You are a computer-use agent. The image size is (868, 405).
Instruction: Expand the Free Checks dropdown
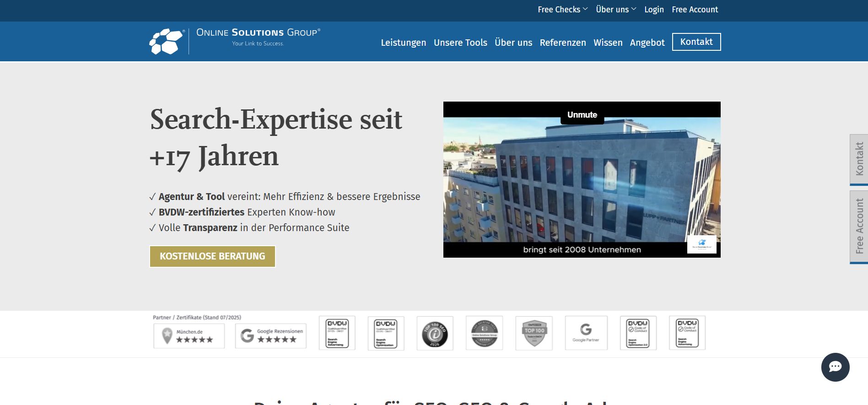(x=563, y=10)
